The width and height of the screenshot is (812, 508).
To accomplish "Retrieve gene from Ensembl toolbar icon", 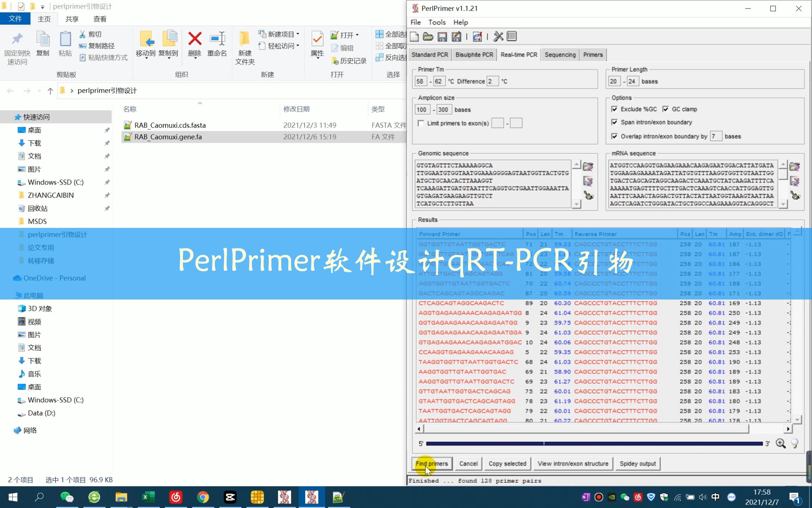I will 477,36.
